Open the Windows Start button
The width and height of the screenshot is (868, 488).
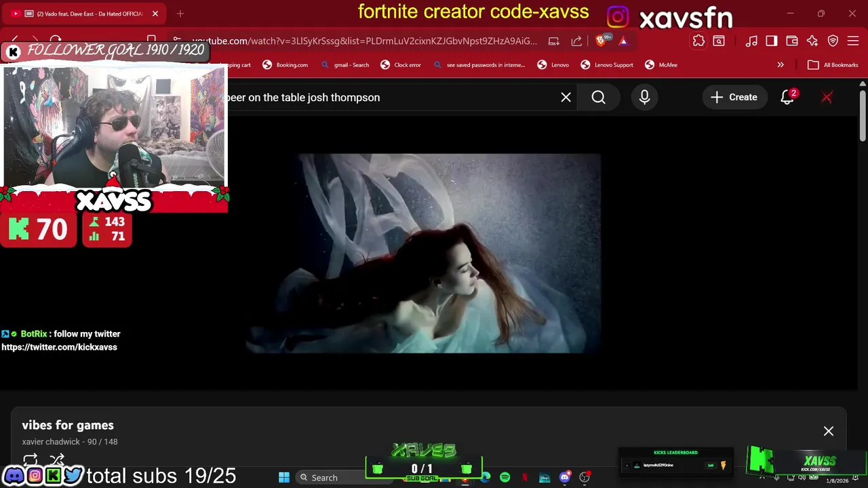(284, 478)
